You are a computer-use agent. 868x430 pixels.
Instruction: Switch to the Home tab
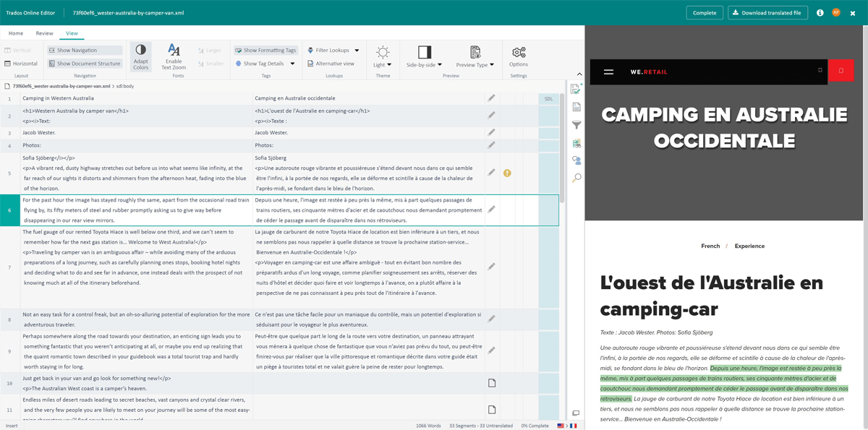click(x=15, y=33)
